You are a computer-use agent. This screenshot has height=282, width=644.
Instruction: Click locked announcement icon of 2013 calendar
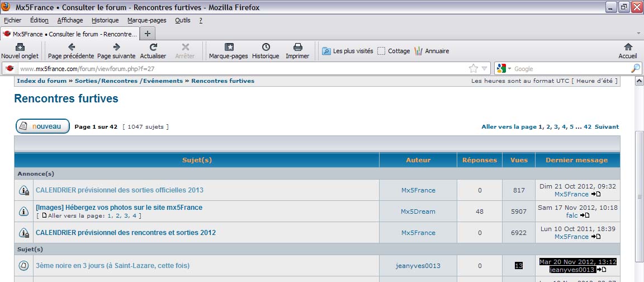click(x=24, y=190)
